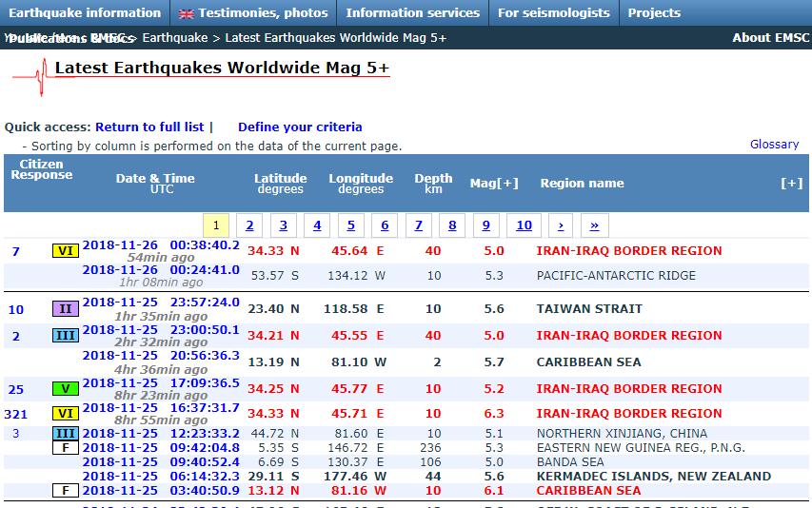
Task: Click citizen response count 25
Action: point(16,389)
